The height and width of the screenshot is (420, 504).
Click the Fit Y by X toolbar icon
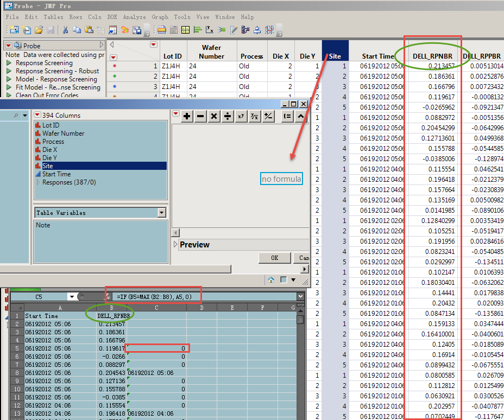(x=210, y=30)
